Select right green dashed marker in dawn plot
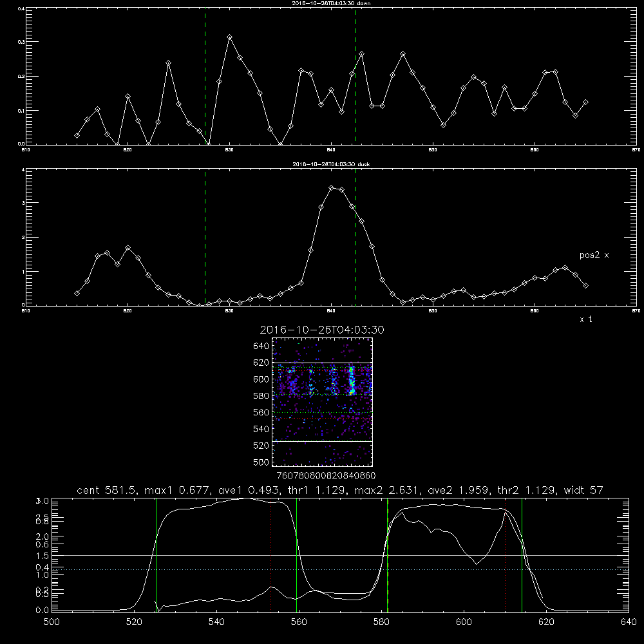The width and height of the screenshot is (644, 644). click(x=355, y=77)
